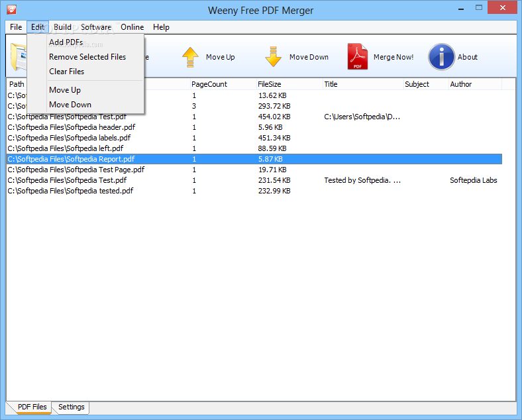Click file size 5.96 KB
The height and width of the screenshot is (420, 522).
pyautogui.click(x=270, y=127)
